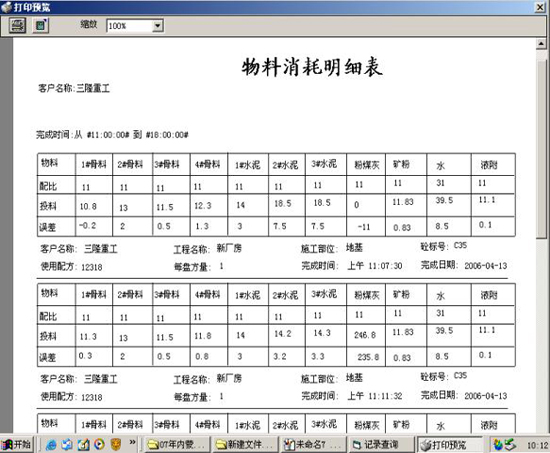Switch to the 未命名 taskbar window
This screenshot has height=453, width=550.
(x=314, y=445)
